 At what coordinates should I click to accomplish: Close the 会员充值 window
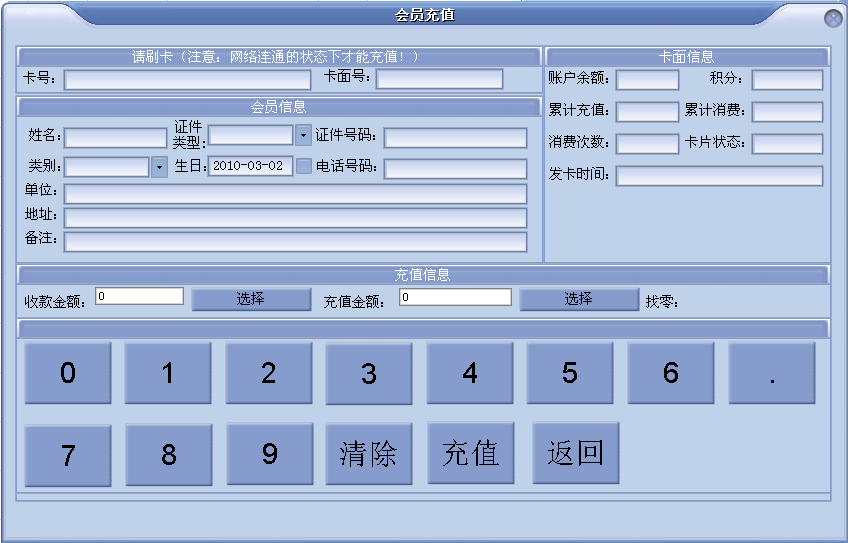[832, 18]
